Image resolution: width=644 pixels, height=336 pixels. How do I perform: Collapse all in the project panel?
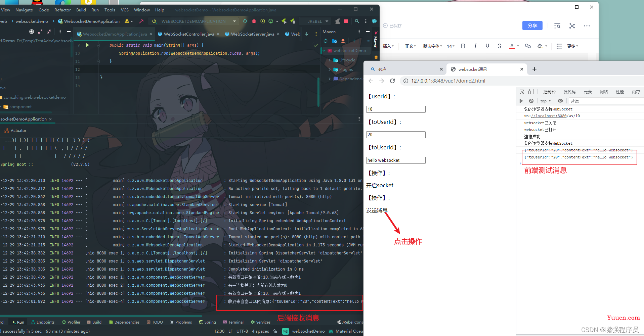(x=49, y=32)
